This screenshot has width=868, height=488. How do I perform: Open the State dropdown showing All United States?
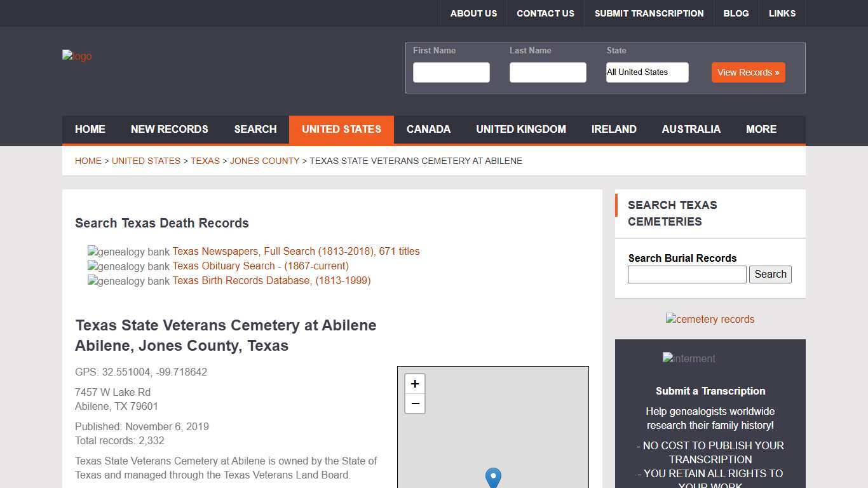click(x=647, y=72)
